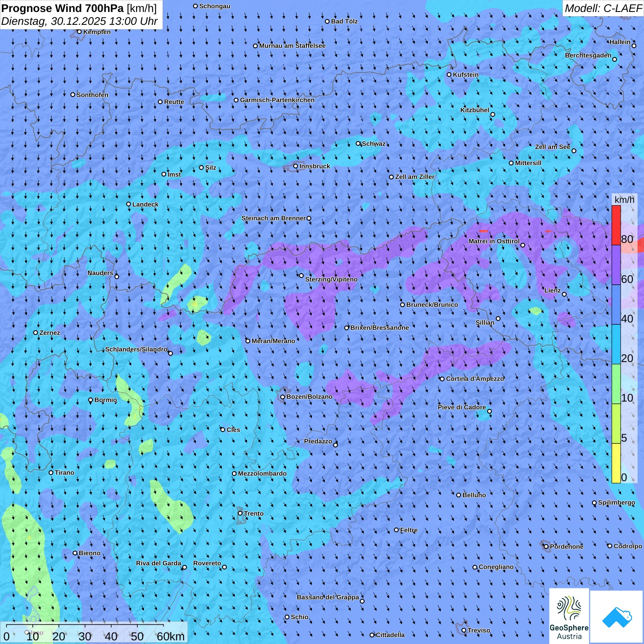Click the 'Riva del Garda' label

(x=159, y=563)
